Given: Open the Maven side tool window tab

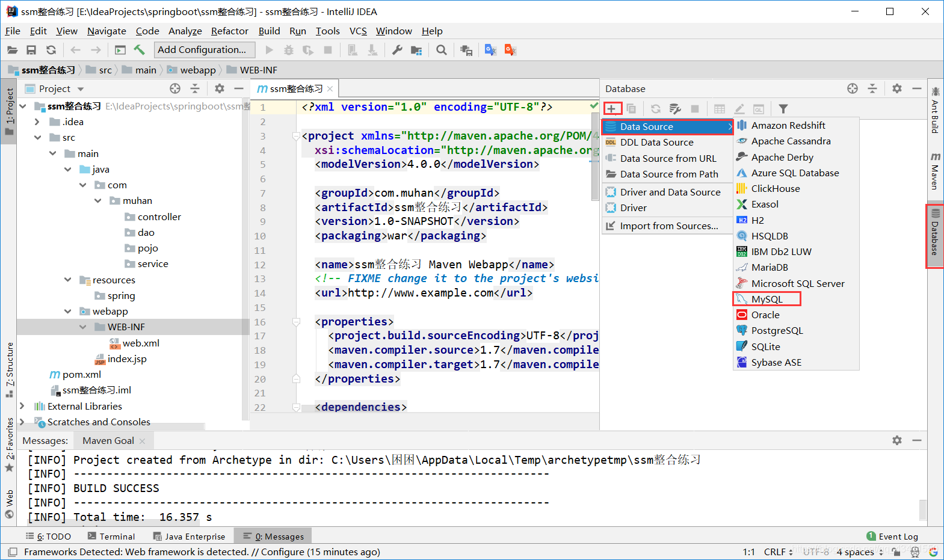Looking at the screenshot, I should [935, 171].
